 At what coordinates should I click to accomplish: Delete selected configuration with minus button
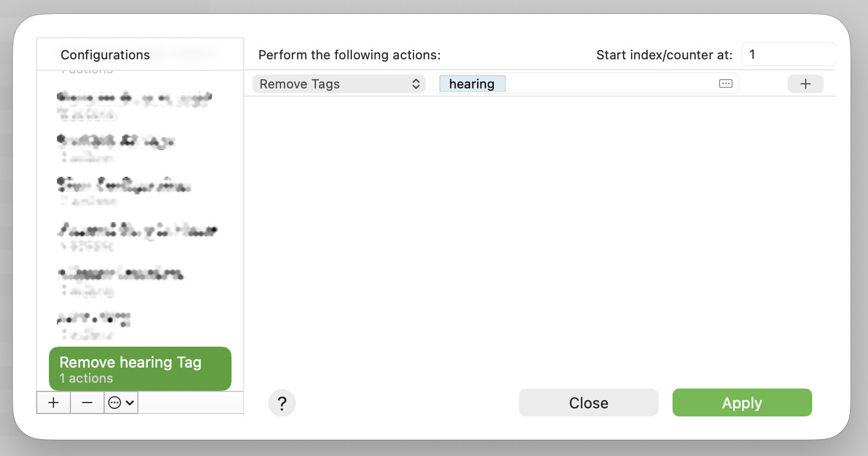[87, 402]
